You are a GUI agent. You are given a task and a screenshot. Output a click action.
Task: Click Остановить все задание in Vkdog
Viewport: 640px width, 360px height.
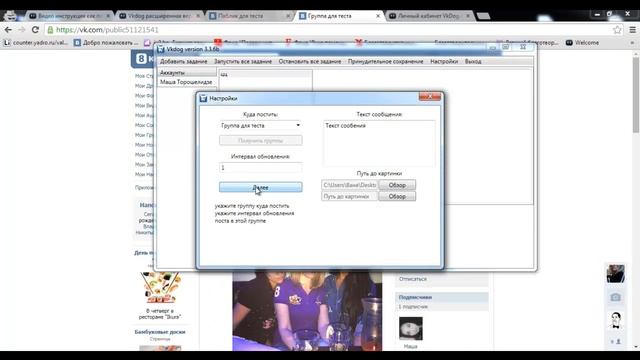coord(310,61)
